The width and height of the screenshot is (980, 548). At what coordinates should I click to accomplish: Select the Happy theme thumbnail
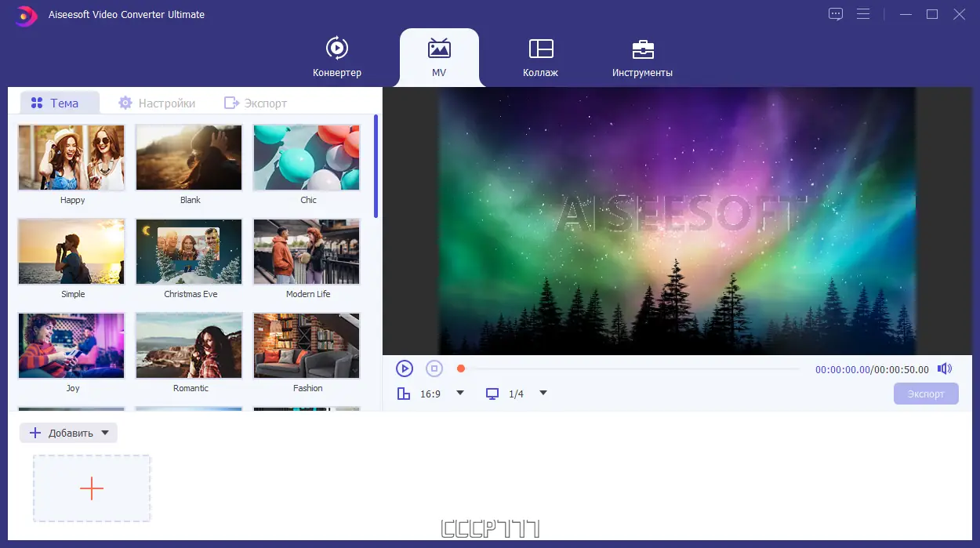pyautogui.click(x=71, y=158)
